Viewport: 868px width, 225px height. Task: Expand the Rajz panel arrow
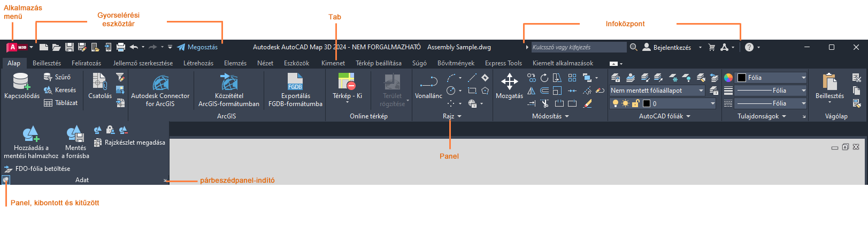point(459,116)
